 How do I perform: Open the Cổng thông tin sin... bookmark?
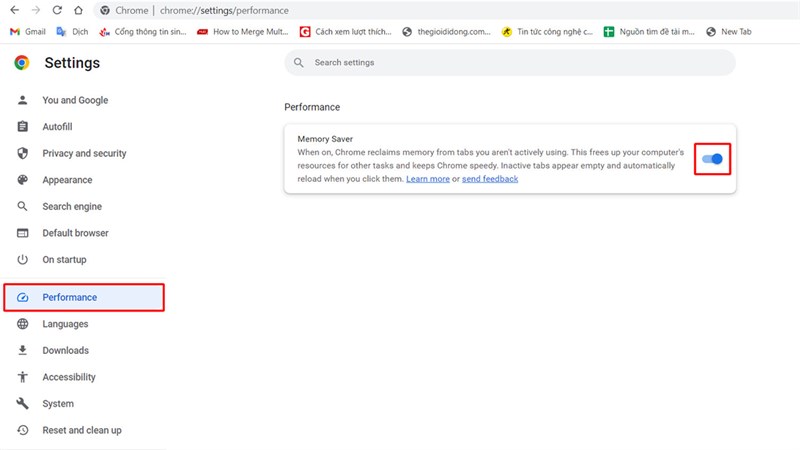pyautogui.click(x=143, y=32)
